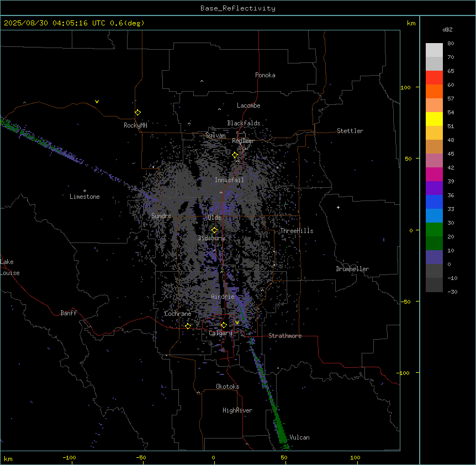The height and width of the screenshot is (465, 476).
Task: Click the Banff label
Action: coord(68,313)
